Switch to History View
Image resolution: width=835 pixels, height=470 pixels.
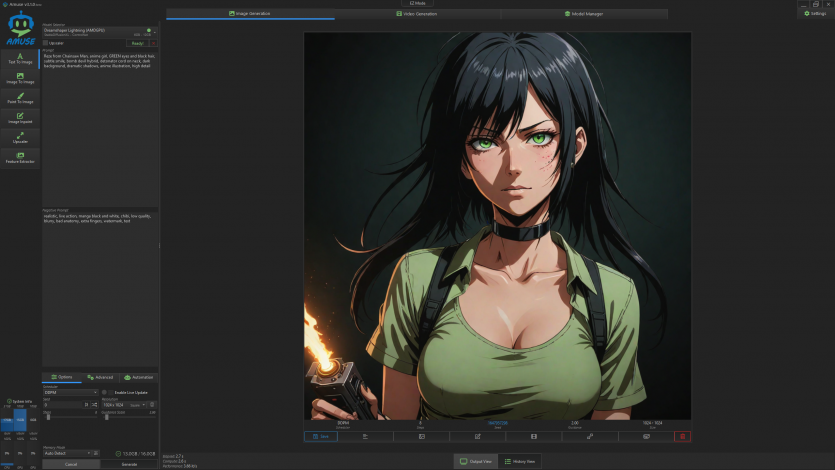pyautogui.click(x=520, y=461)
